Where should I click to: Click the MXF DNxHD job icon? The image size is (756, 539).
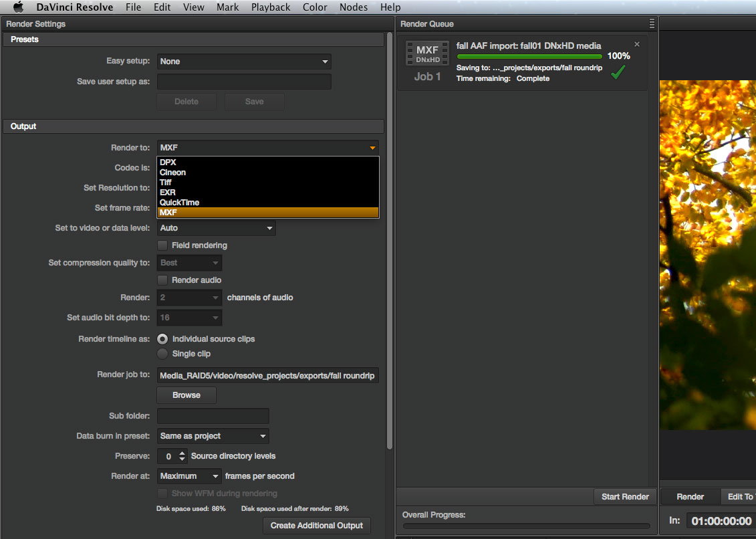click(427, 54)
